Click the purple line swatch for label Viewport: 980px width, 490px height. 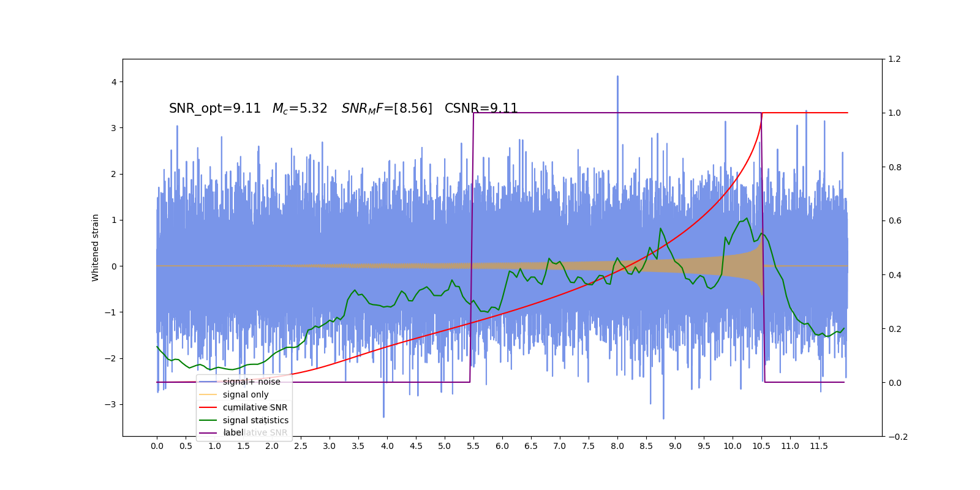208,432
